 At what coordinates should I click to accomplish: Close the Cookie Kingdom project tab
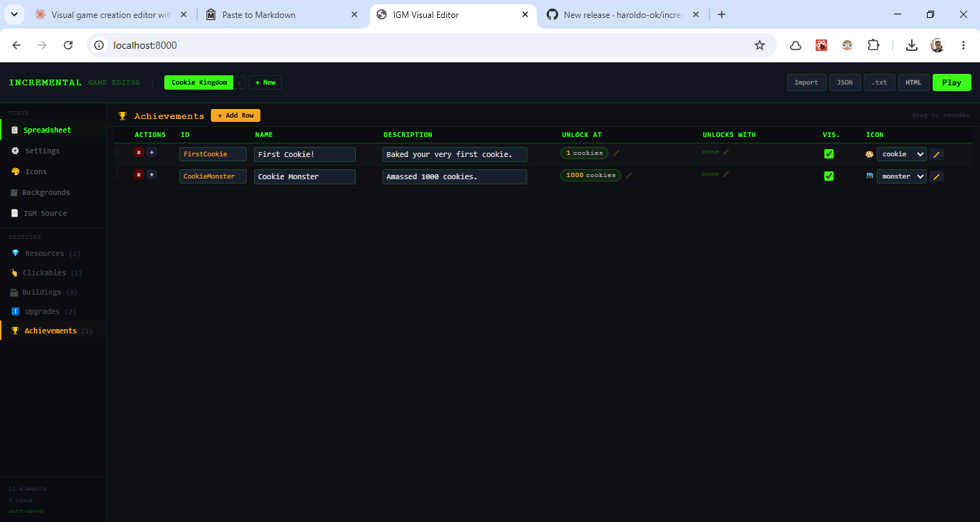240,82
